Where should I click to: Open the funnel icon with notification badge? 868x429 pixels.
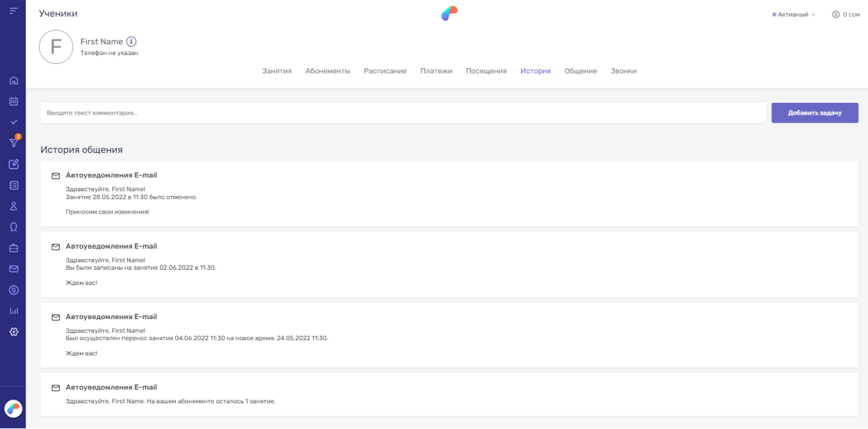coord(13,143)
